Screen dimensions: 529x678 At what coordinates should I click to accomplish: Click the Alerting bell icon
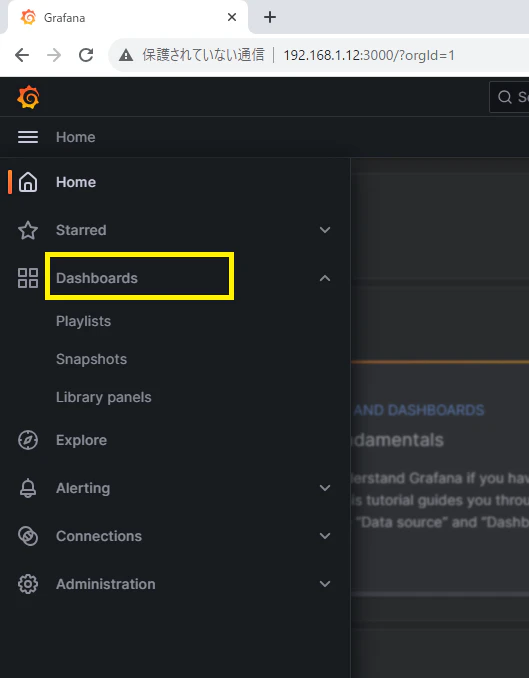28,488
